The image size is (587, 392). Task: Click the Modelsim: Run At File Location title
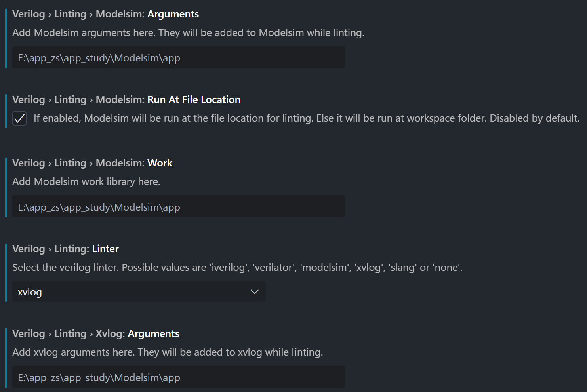tap(126, 99)
